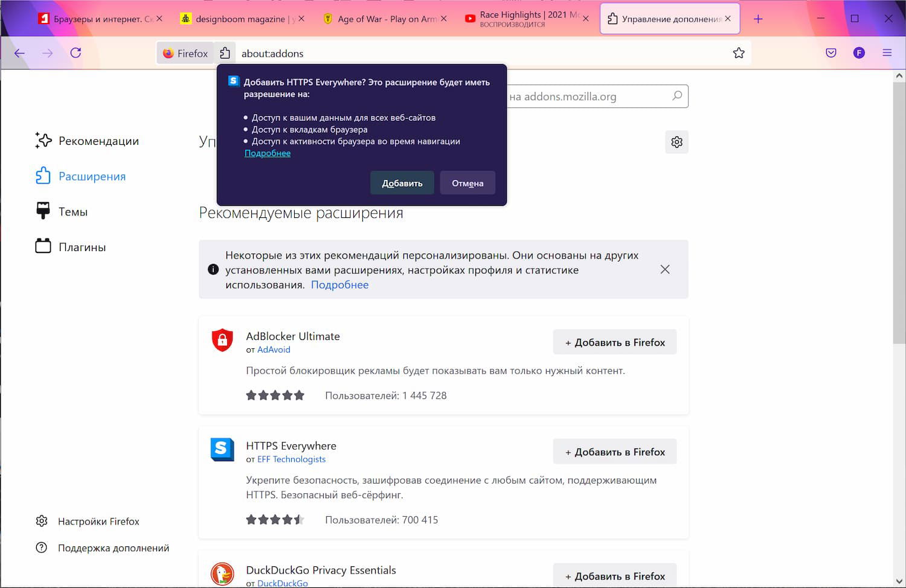This screenshot has height=588, width=906.
Task: Open Настройки Firefox link
Action: pyautogui.click(x=88, y=521)
